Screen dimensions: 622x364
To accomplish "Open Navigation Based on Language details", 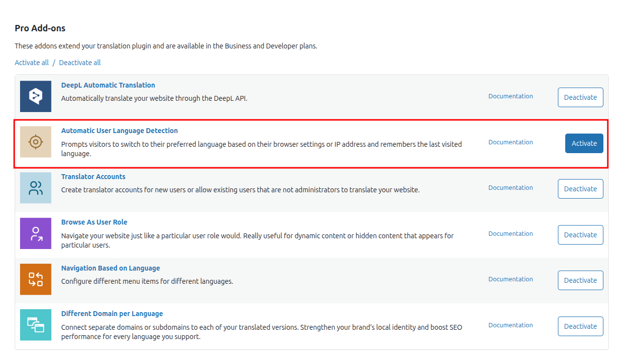I will click(110, 268).
